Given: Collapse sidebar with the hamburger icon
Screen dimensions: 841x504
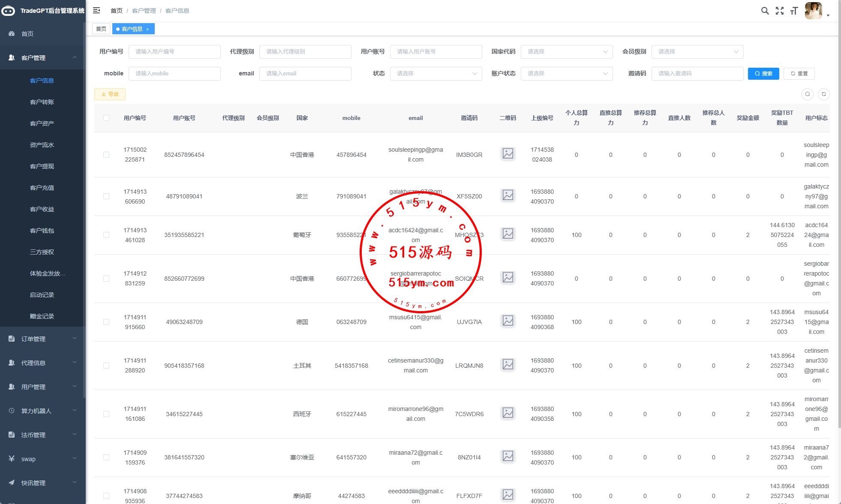Looking at the screenshot, I should click(x=96, y=10).
